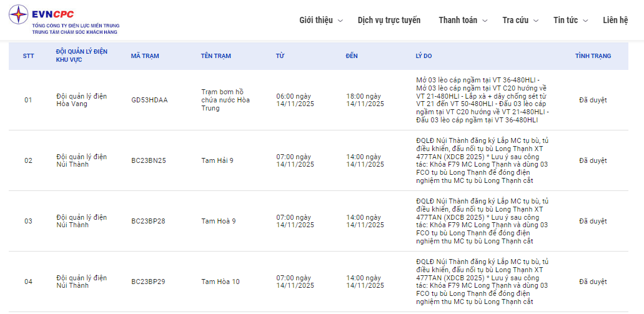Image resolution: width=644 pixels, height=314 pixels.
Task: Click the Tình trạng column header
Action: [x=593, y=56]
